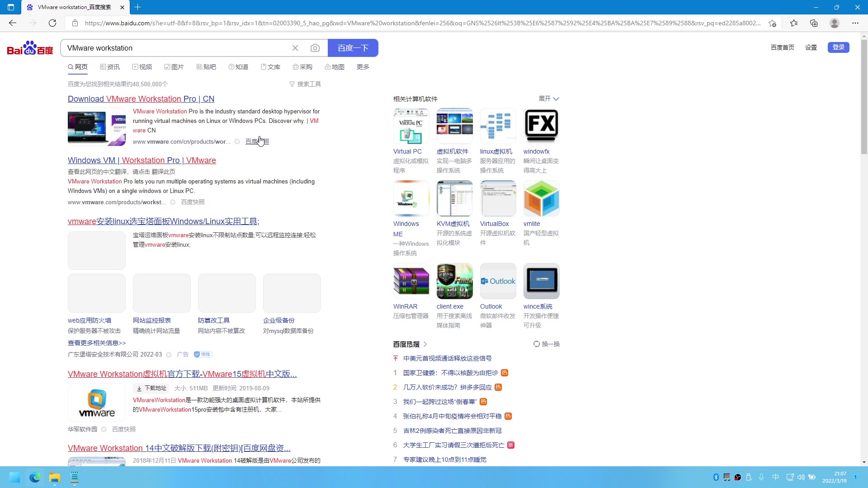Open the windowfx thumbnail
This screenshot has height=488, width=868.
point(542,126)
